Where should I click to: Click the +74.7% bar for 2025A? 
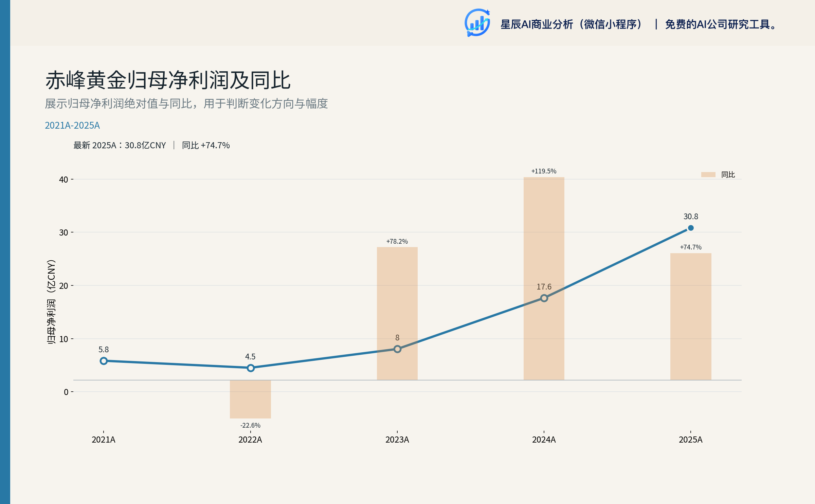690,317
